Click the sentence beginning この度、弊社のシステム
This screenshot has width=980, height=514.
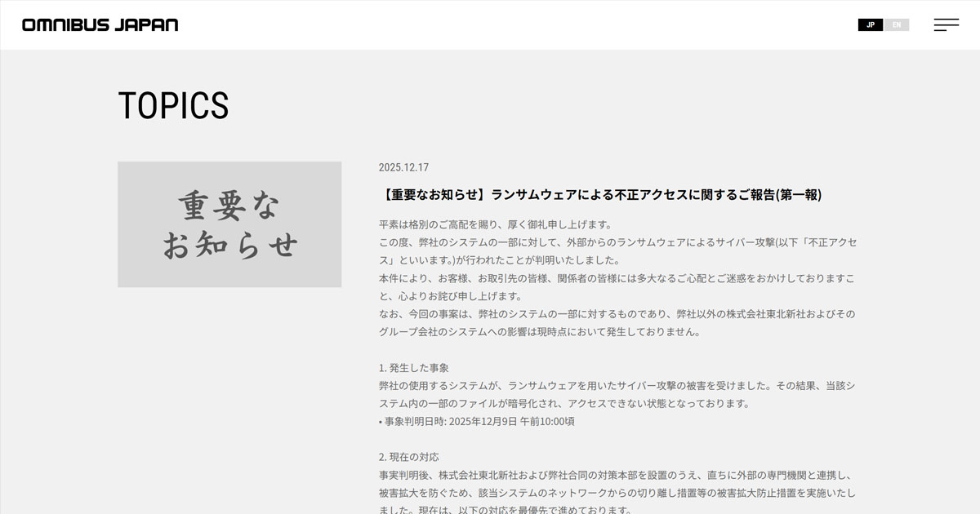[617, 242]
